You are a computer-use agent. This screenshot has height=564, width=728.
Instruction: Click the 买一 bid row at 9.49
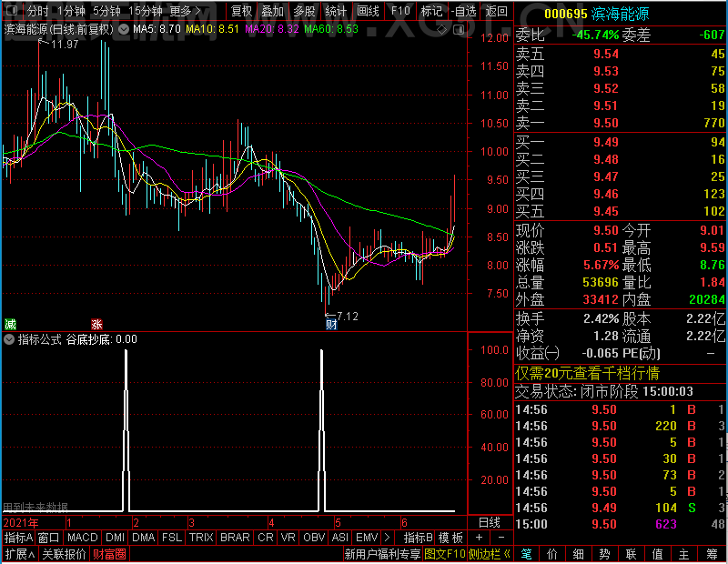click(621, 142)
